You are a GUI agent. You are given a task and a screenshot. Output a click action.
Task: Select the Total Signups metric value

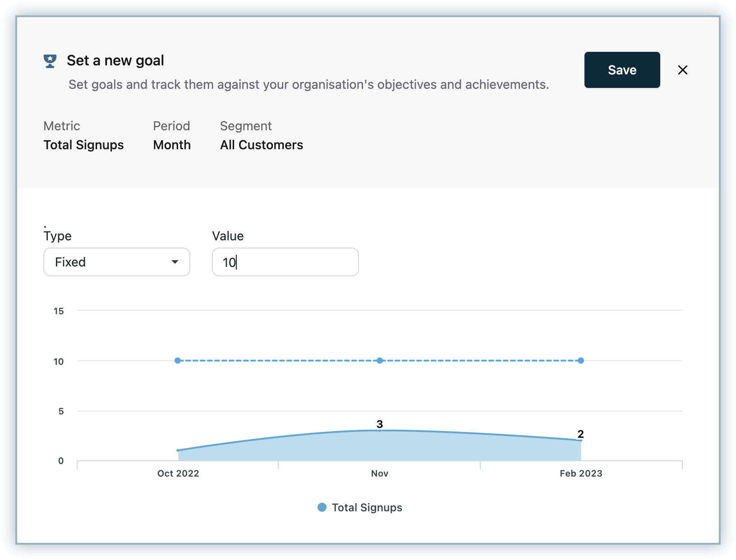pos(83,145)
